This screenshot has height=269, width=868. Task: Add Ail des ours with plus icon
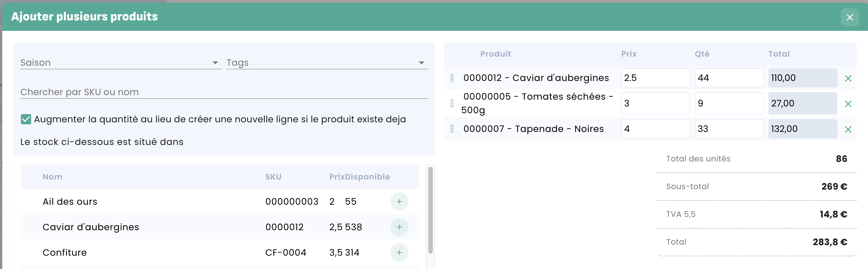click(399, 202)
